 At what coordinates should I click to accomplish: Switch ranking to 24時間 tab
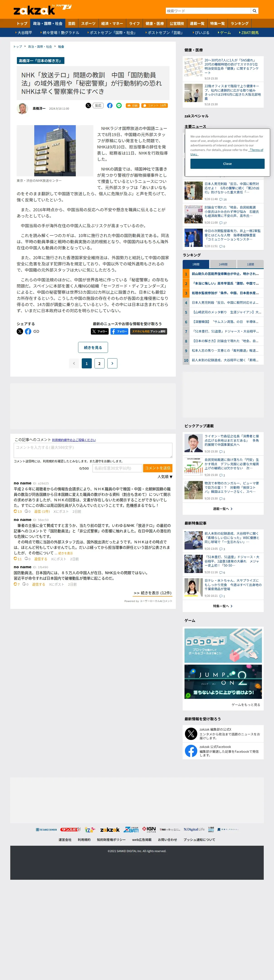pos(223,264)
